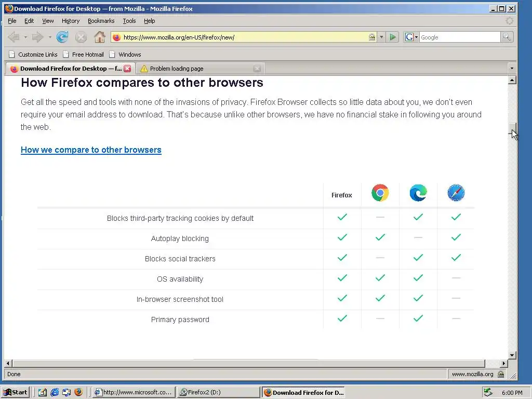Click the horizontal scrollbar left arrow

coord(8,363)
